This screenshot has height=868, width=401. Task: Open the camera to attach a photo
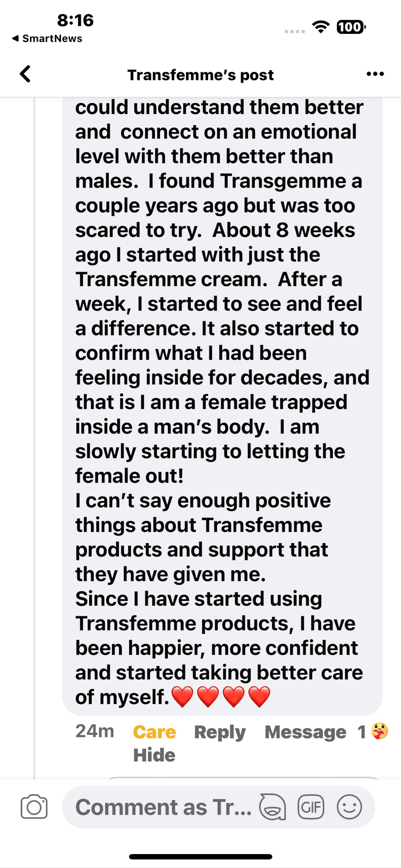pos(34,807)
